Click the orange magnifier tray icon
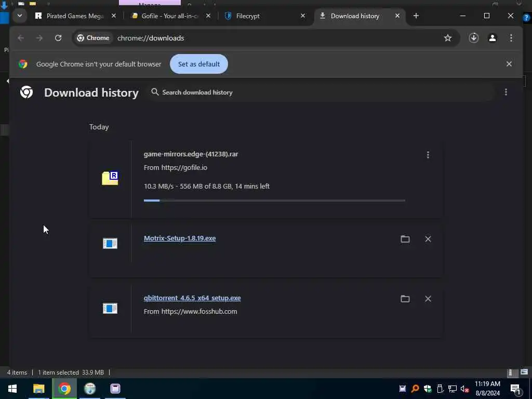This screenshot has height=399, width=532. 415,389
